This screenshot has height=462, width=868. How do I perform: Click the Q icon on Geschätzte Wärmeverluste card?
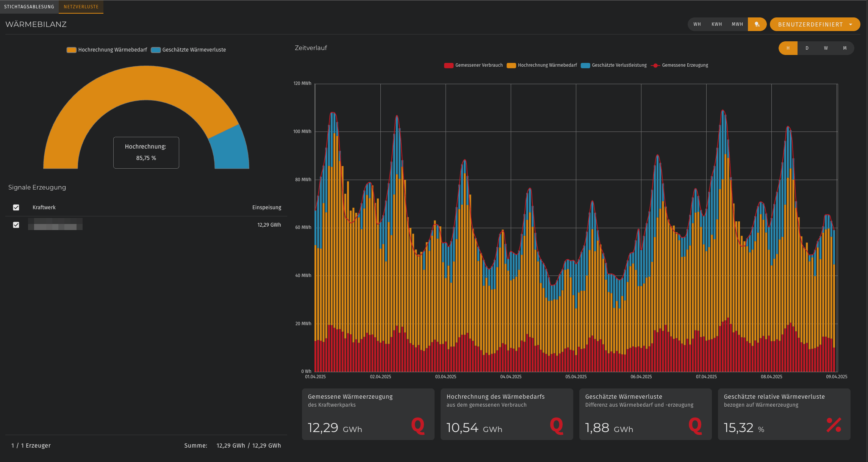pos(695,426)
